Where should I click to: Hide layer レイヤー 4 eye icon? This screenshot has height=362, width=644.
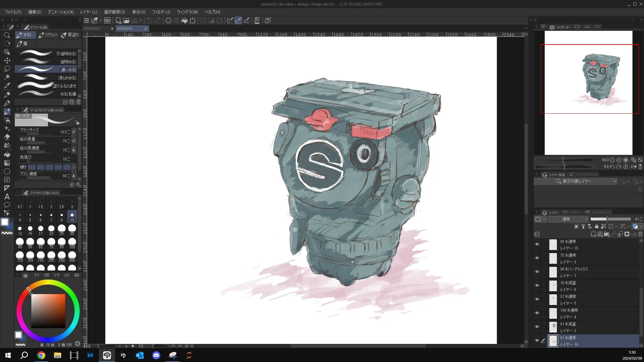click(537, 313)
